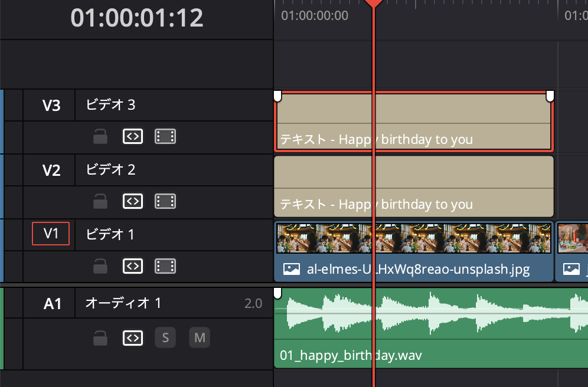588x387 pixels.
Task: Disable video track V1 filmstrip icon
Action: 165,267
